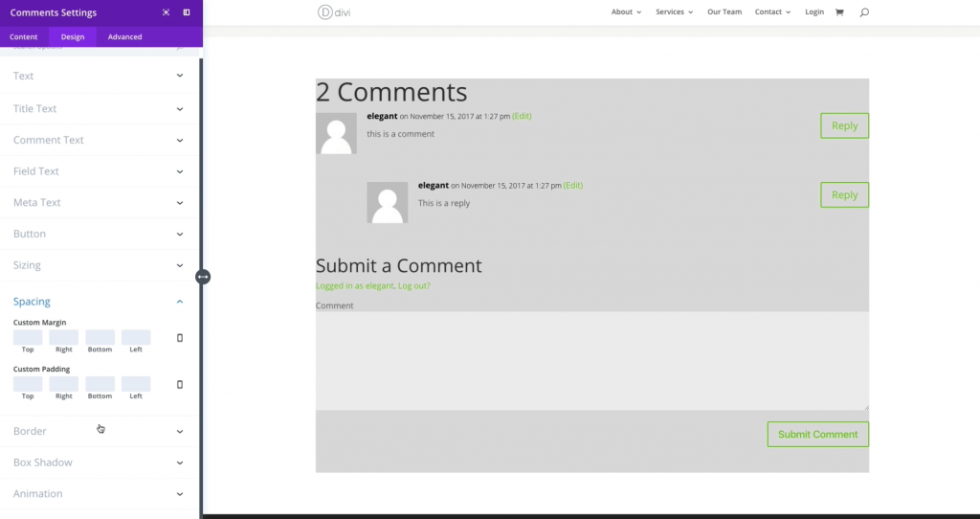Viewport: 980px width, 519px height.
Task: Expand the Sizing settings group
Action: [99, 265]
